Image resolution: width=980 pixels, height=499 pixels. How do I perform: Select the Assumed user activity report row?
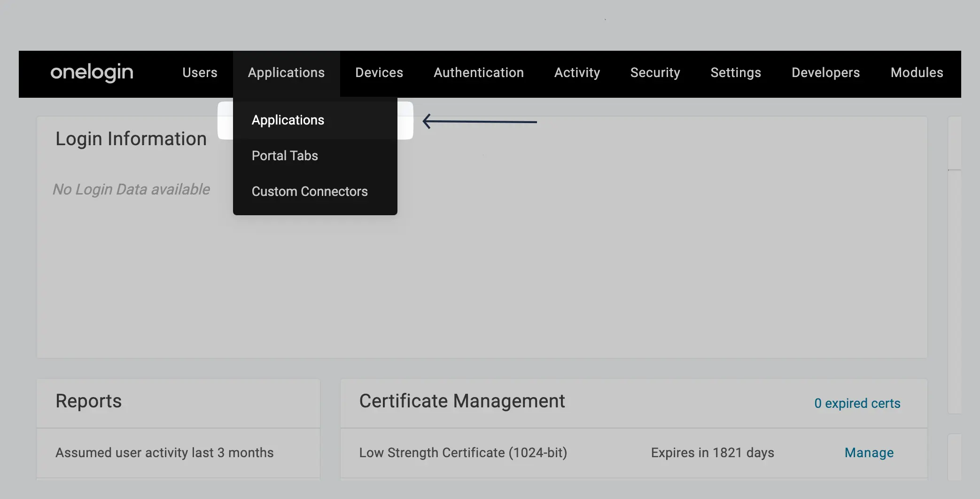164,452
